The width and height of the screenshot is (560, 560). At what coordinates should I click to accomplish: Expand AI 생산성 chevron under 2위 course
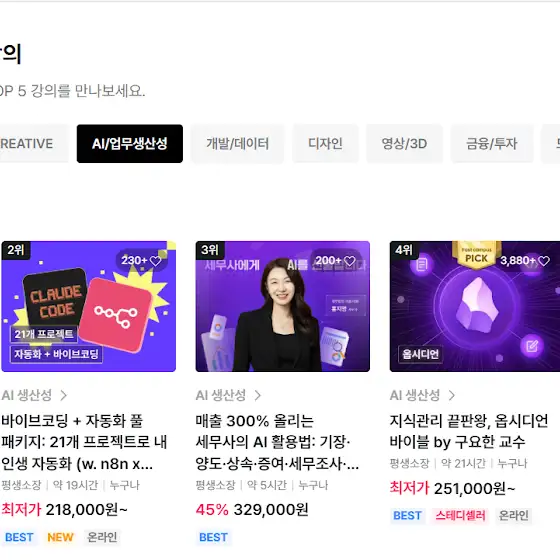tap(64, 395)
